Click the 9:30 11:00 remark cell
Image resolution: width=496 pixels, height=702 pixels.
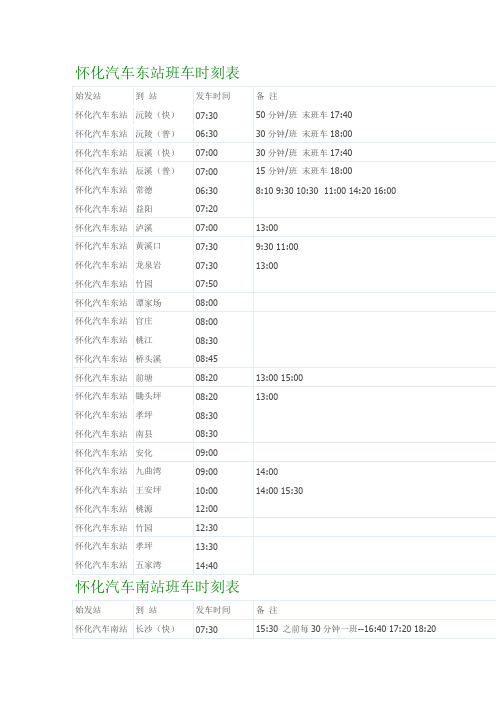coord(277,247)
